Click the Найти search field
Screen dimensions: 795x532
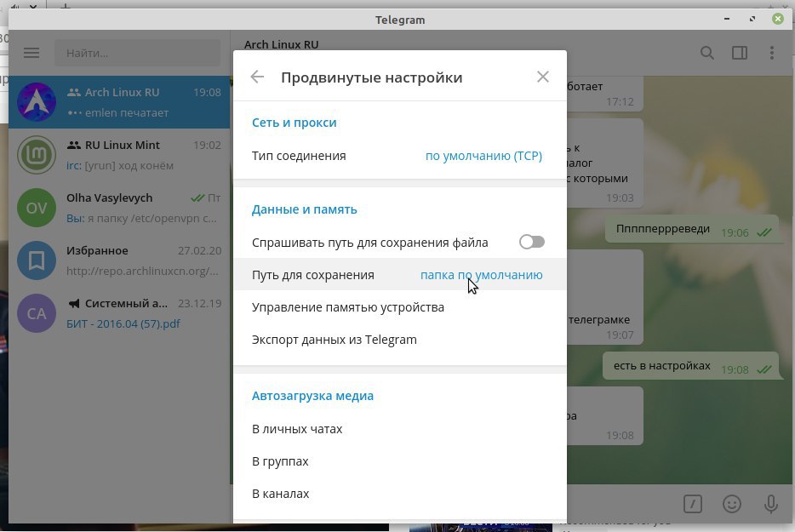click(x=137, y=53)
